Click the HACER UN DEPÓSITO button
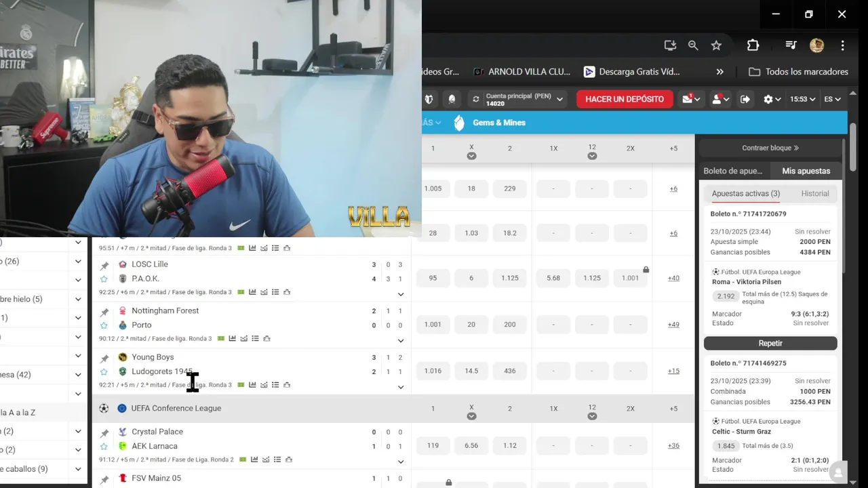The width and height of the screenshot is (868, 488). click(x=625, y=99)
